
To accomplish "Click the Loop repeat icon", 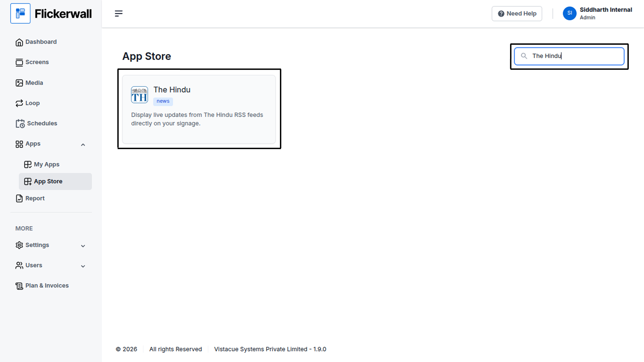I will [x=19, y=103].
